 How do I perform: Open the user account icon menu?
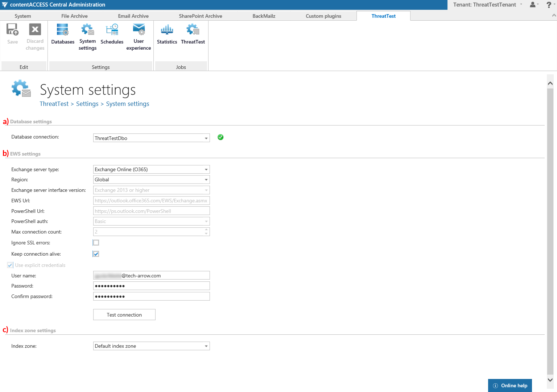(x=533, y=5)
